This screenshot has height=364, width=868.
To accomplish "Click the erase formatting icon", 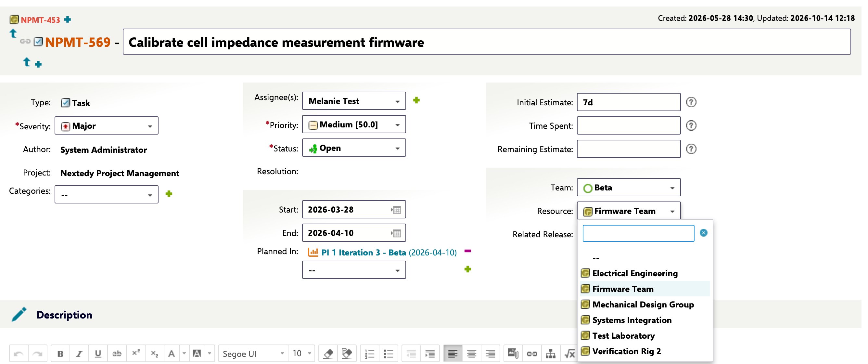I will (x=328, y=354).
